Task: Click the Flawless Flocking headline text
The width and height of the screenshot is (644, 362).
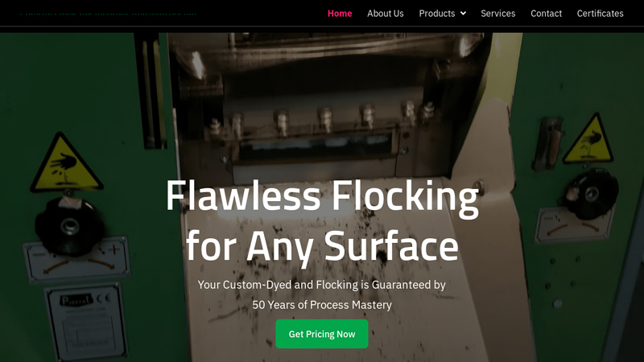Action: click(322, 220)
